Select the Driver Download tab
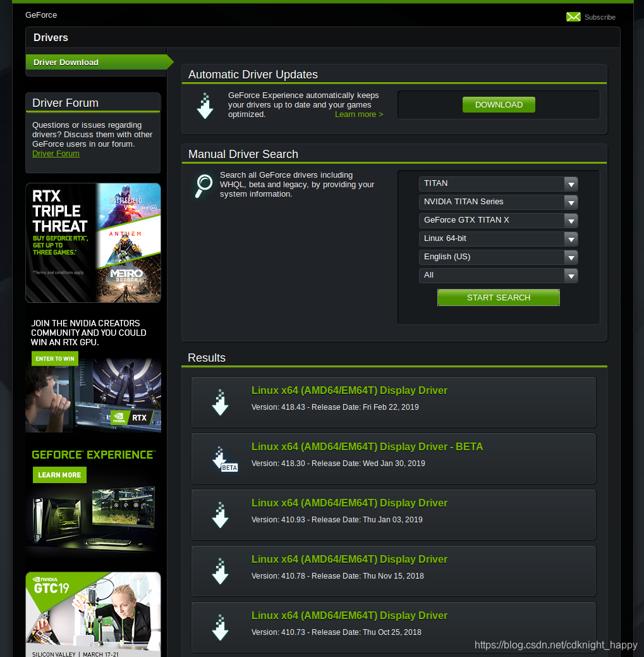The height and width of the screenshot is (657, 644). [99, 62]
